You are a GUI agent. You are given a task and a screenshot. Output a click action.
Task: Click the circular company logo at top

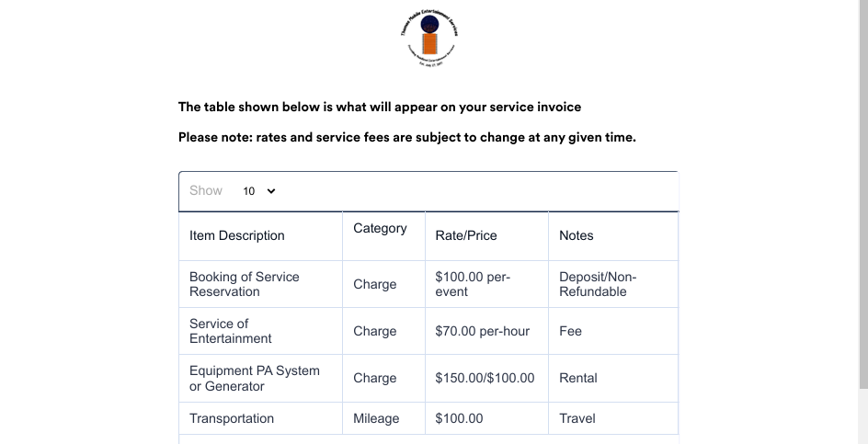coord(429,39)
